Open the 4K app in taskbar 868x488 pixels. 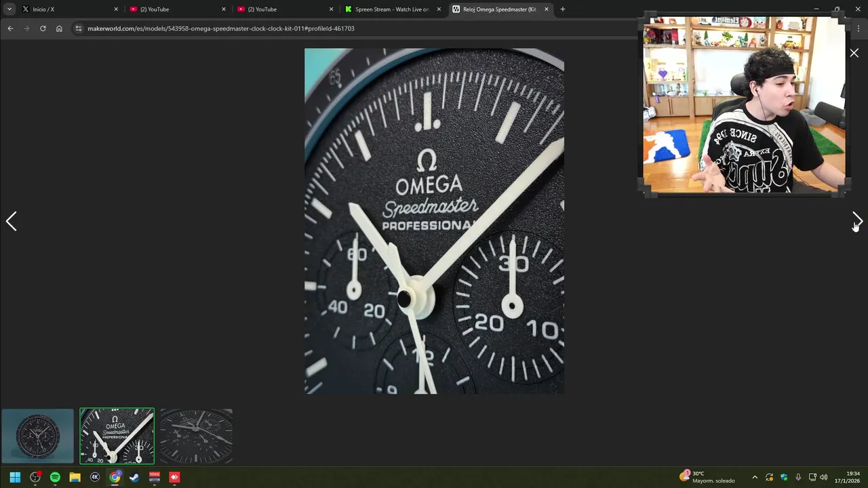click(x=95, y=477)
